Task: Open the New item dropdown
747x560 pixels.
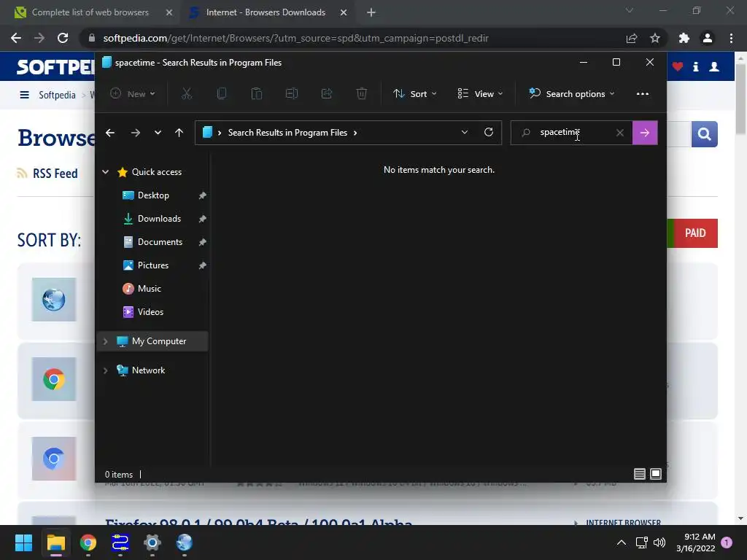Action: (x=133, y=94)
